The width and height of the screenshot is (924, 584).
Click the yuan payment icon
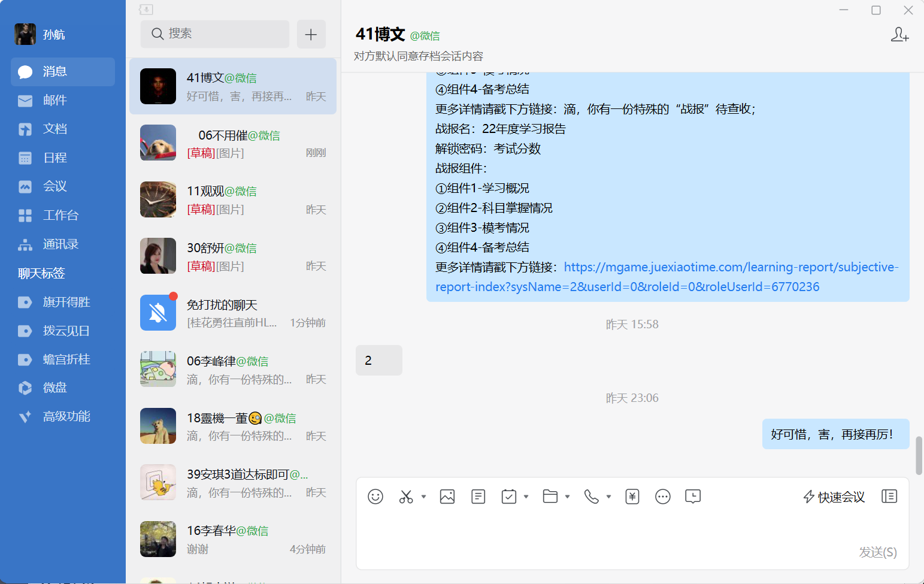point(632,497)
